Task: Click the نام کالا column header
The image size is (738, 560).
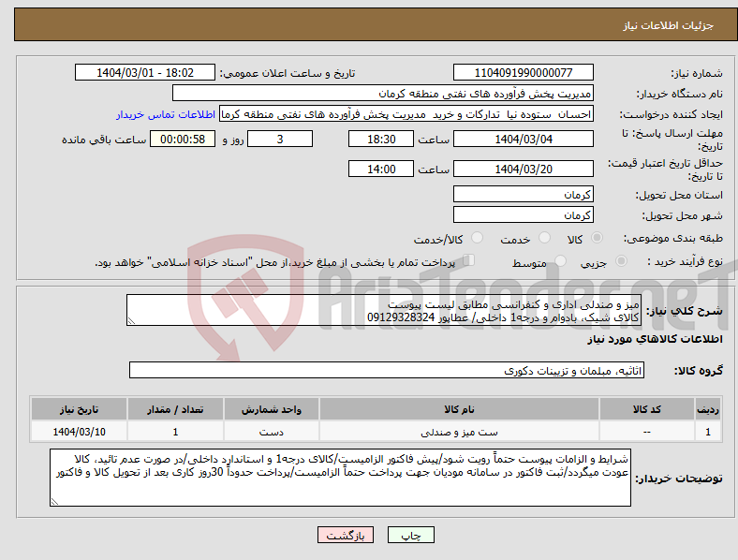Action: [459, 409]
